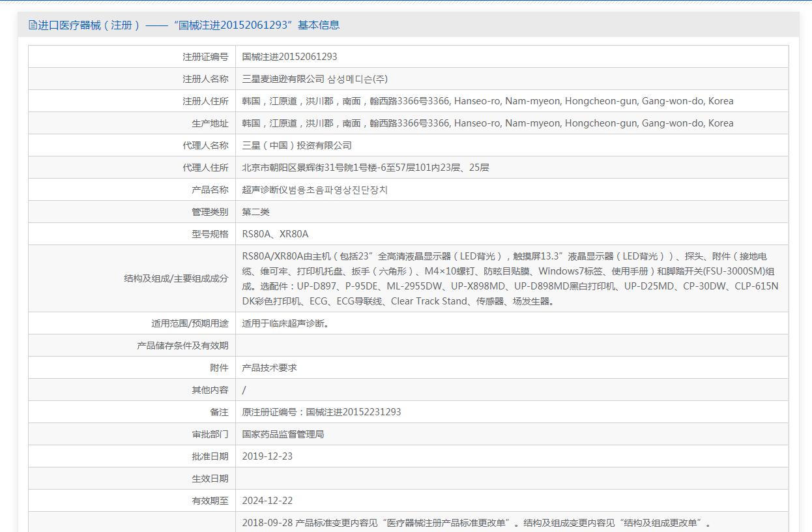Viewport: 812px width, 532px height.
Task: Open the 产品技术要求 attachment entry
Action: pyautogui.click(x=269, y=368)
